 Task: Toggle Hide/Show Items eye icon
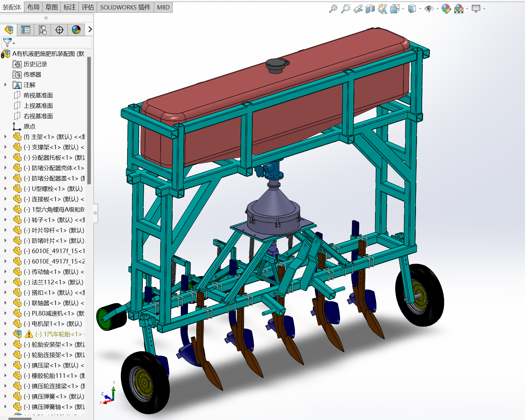(429, 9)
